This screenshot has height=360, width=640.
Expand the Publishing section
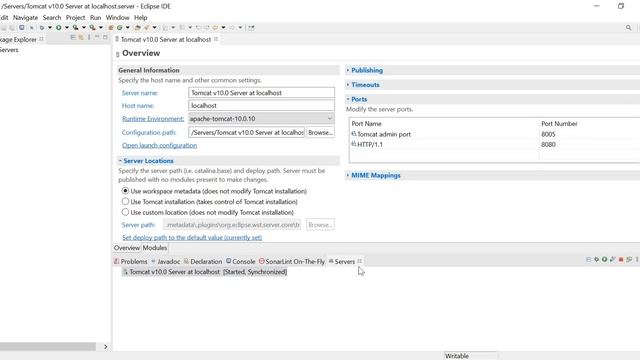348,70
